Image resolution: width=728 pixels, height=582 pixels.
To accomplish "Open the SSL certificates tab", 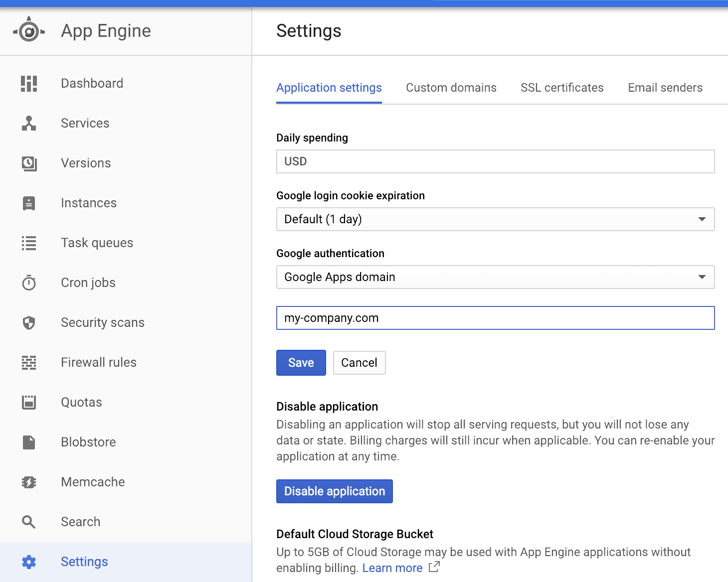I will 562,88.
